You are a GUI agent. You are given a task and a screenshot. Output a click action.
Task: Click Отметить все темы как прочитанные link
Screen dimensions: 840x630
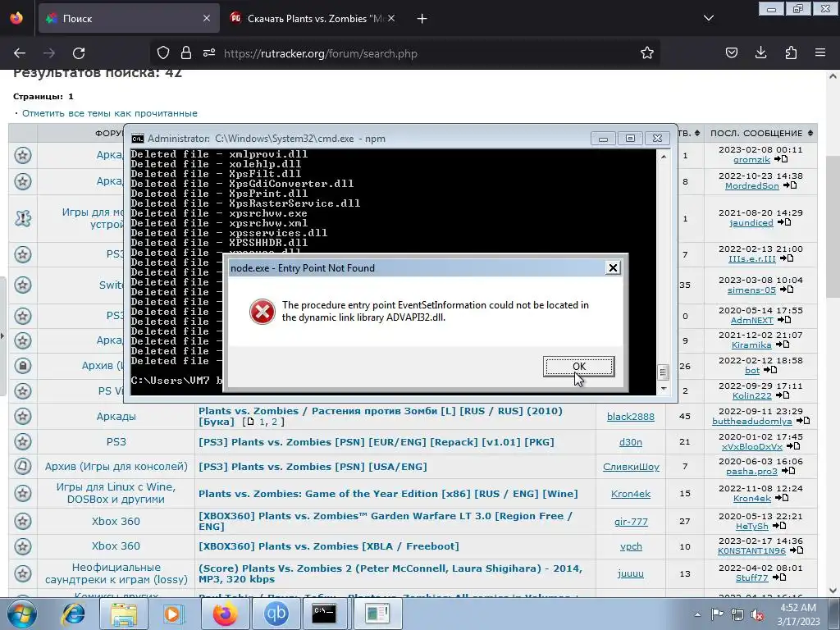coord(110,113)
